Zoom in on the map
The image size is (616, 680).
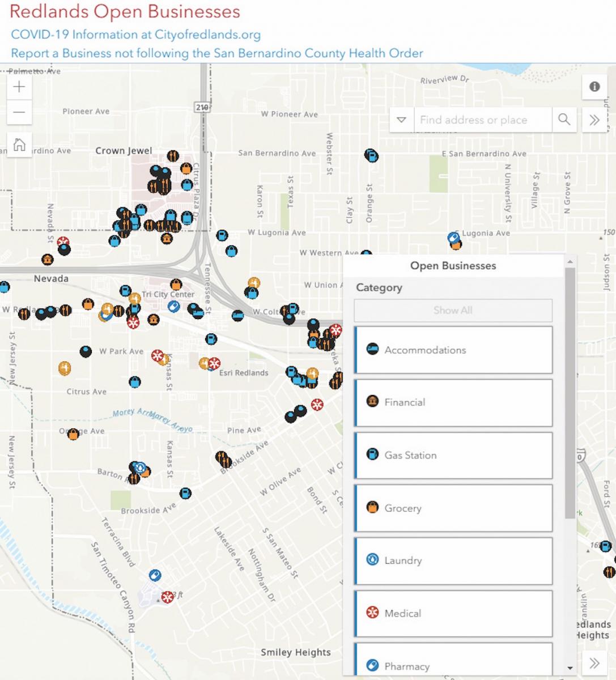tap(19, 87)
